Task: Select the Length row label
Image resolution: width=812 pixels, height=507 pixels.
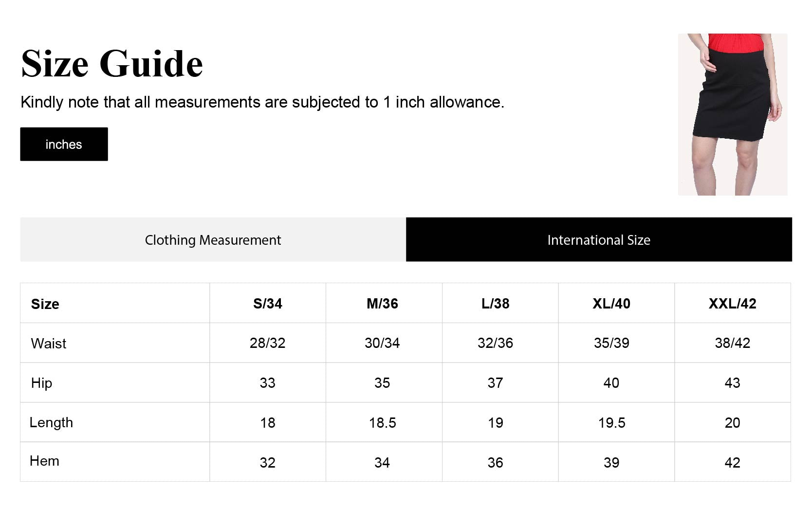Action: [x=51, y=422]
